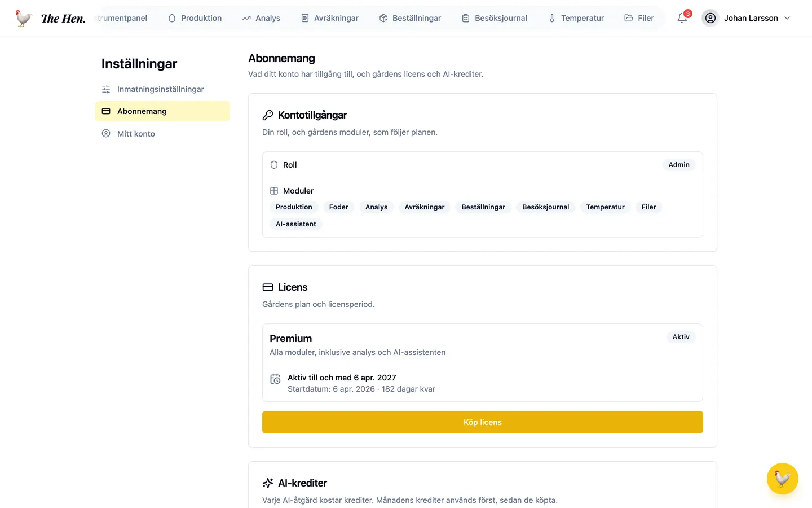Expand the Johan Larsson account menu
The width and height of the screenshot is (812, 508).
click(746, 18)
